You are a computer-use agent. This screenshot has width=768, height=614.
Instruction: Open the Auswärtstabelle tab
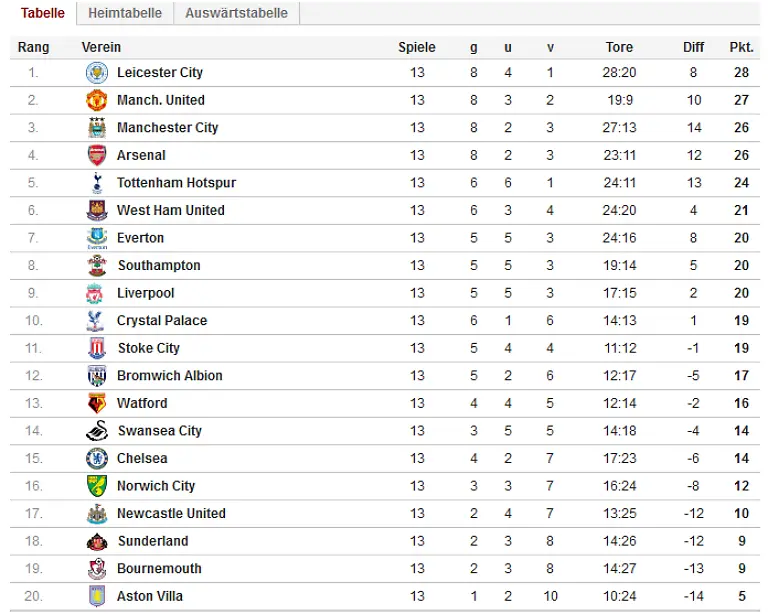236,13
